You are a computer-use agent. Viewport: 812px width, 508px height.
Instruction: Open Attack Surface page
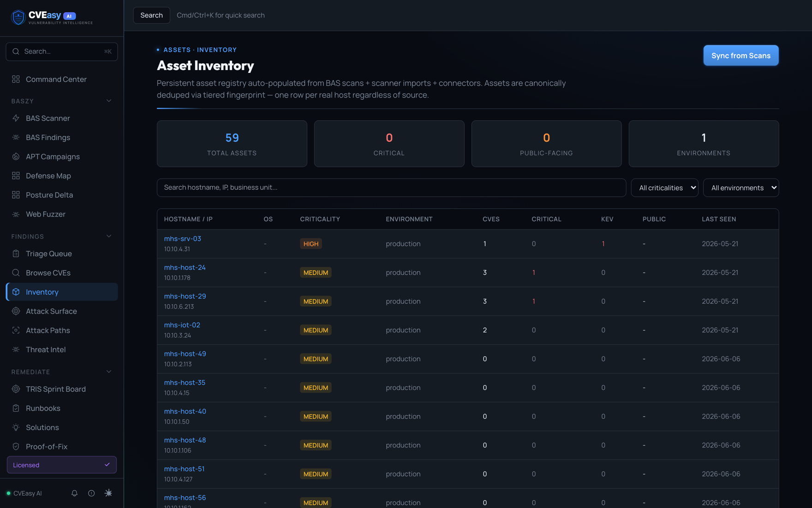point(62,311)
